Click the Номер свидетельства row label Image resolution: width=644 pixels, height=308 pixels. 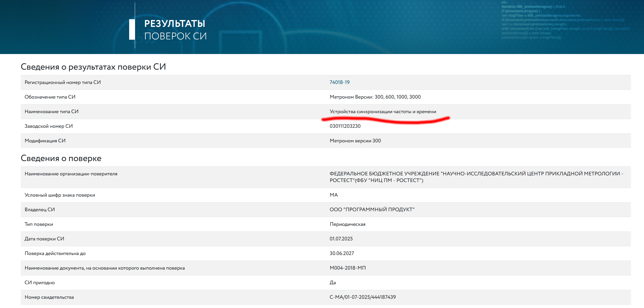click(x=49, y=297)
